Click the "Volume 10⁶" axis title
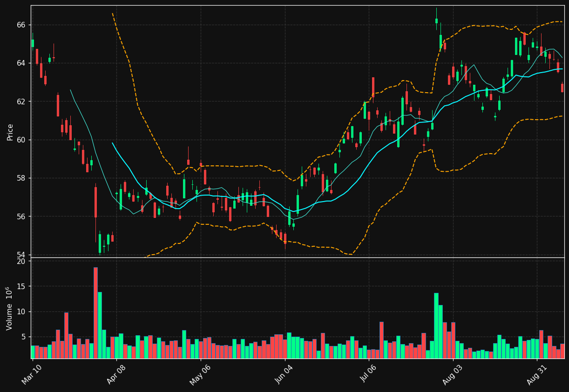Viewport: 569px width, 392px height. pyautogui.click(x=9, y=308)
